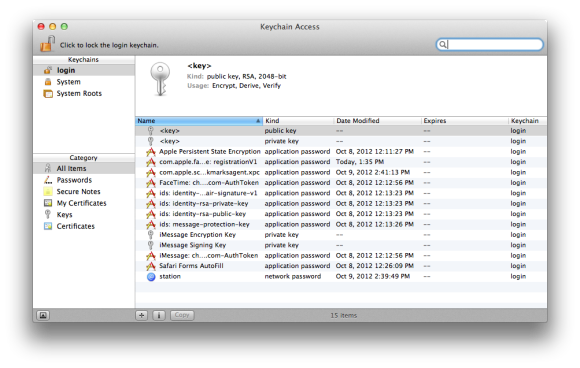This screenshot has height=368, width=580.
Task: Click the iMessage Signing Key key icon
Action: [151, 245]
